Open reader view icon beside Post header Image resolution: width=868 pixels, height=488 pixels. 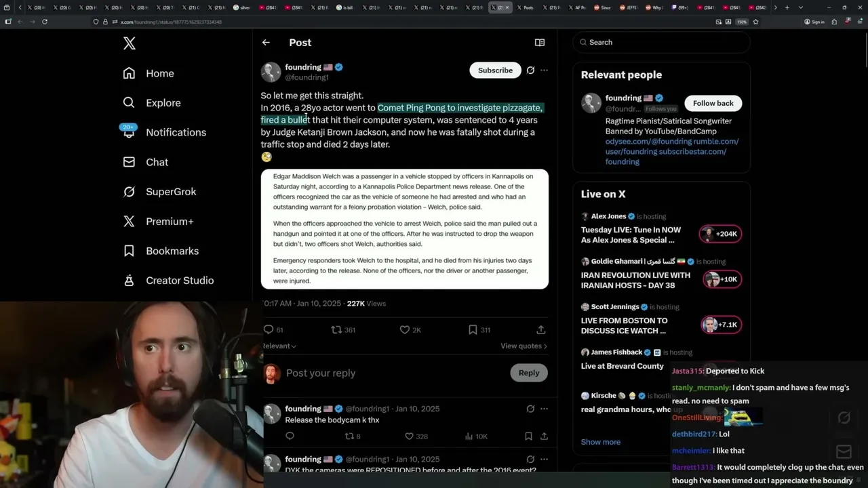pyautogui.click(x=540, y=42)
